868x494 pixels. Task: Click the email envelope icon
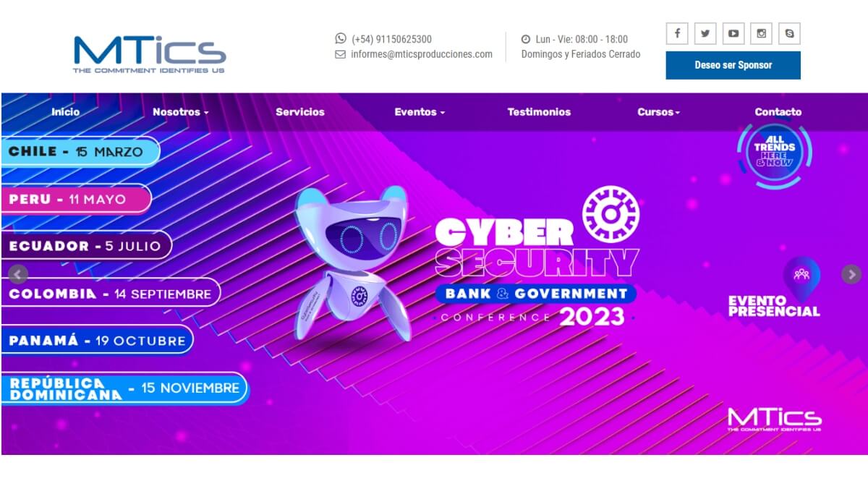click(341, 54)
